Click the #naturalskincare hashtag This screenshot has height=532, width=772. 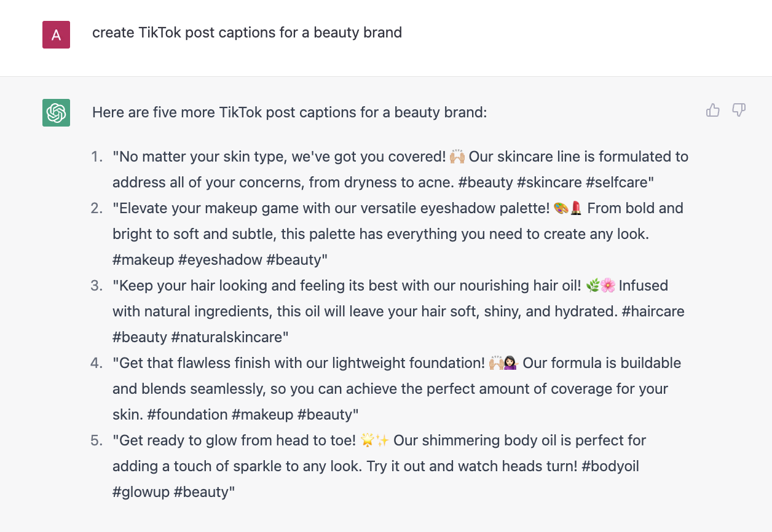(x=230, y=337)
